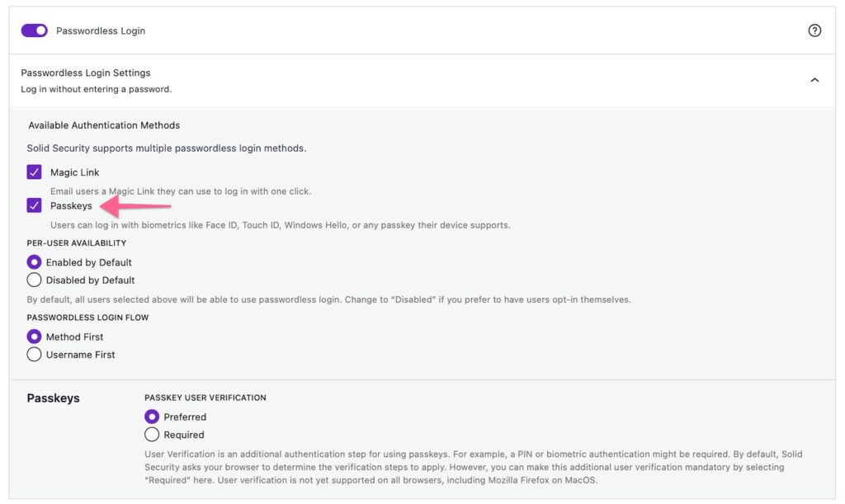
Task: Select the Enabled by Default option
Action: pos(35,262)
